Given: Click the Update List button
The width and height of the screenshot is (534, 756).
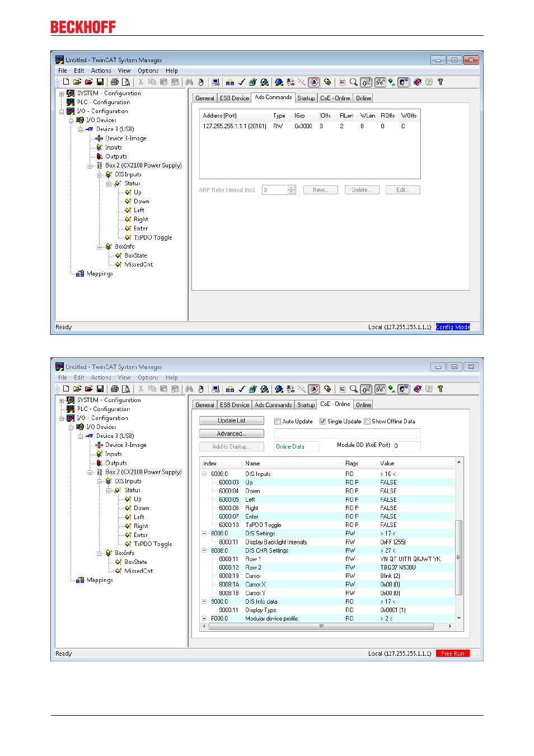Looking at the screenshot, I should pyautogui.click(x=232, y=421).
